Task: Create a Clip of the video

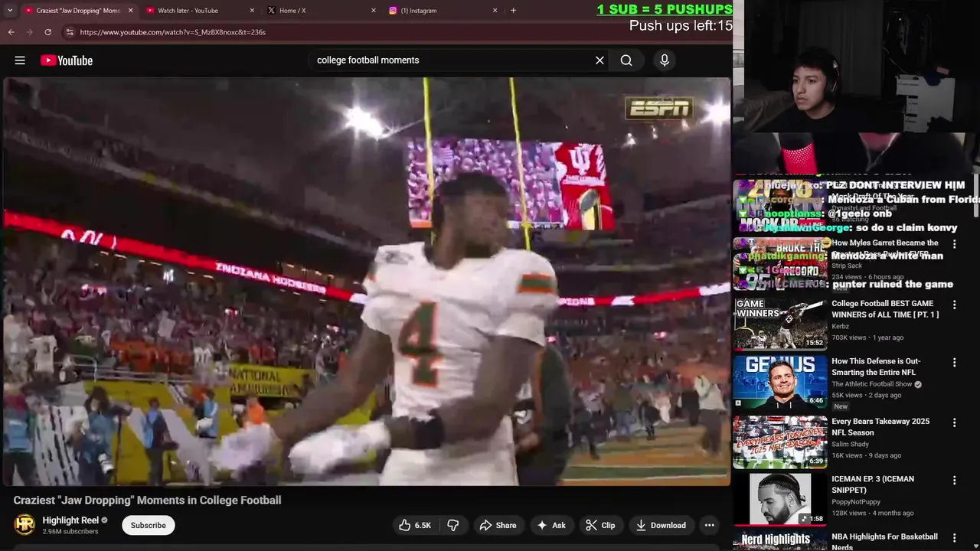Action: click(600, 525)
